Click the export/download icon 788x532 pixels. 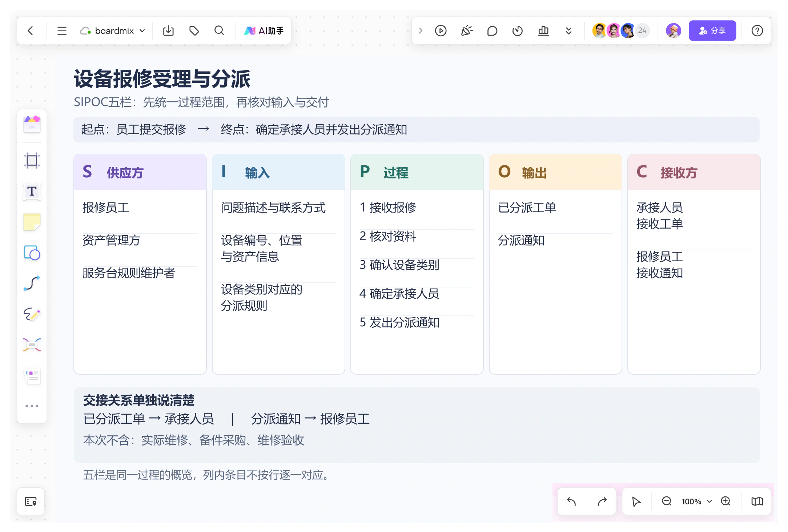(x=168, y=31)
